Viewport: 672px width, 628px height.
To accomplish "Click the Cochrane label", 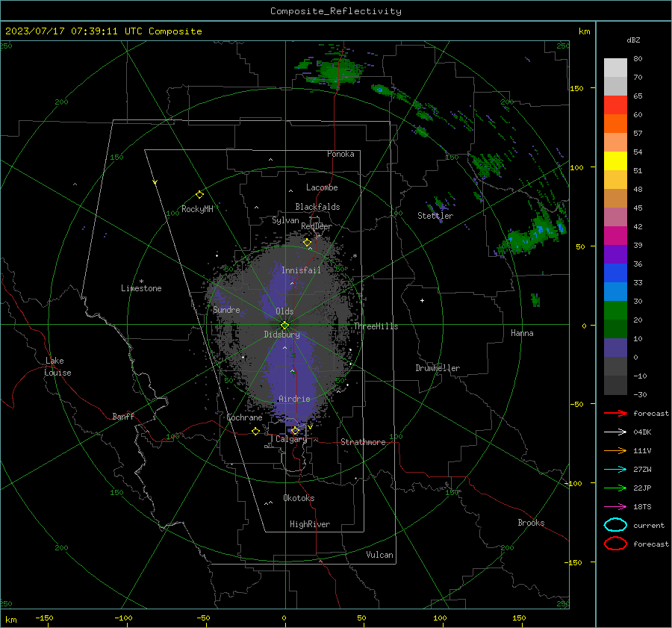I will click(244, 417).
